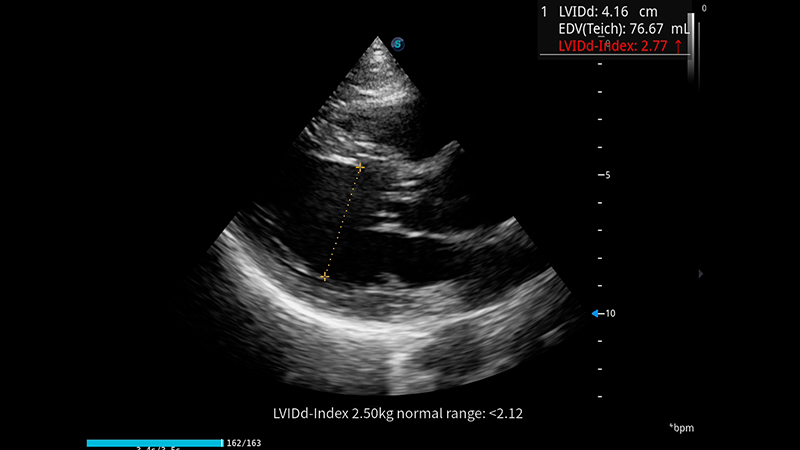Click the 162/163 frame counter
Viewport: 800px width, 450px height.
pos(243,441)
